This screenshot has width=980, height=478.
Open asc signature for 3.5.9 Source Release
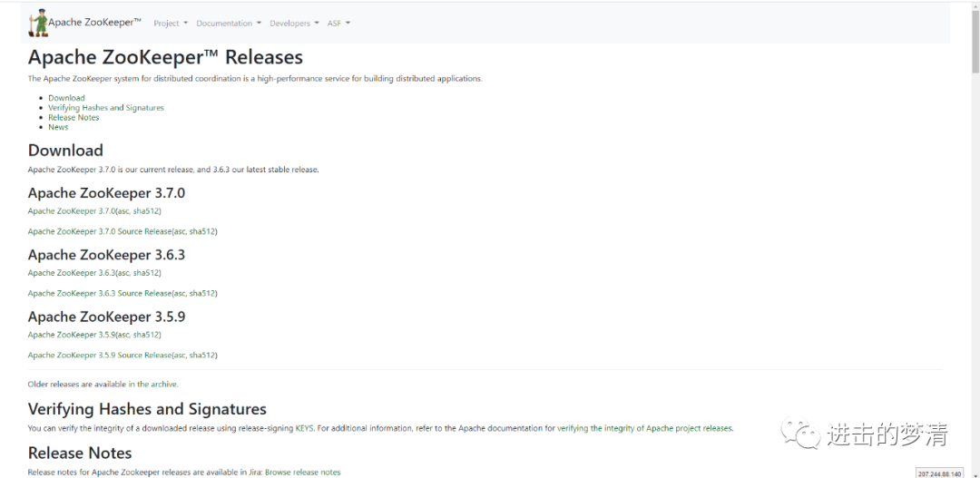click(x=180, y=355)
